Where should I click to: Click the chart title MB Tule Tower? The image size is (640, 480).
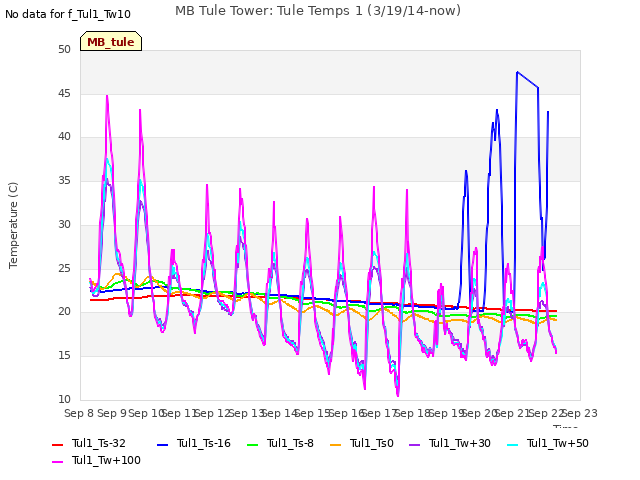point(318,11)
